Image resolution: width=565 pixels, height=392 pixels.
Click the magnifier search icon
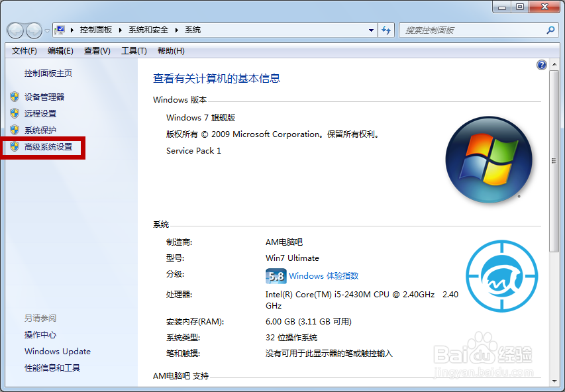tap(550, 30)
